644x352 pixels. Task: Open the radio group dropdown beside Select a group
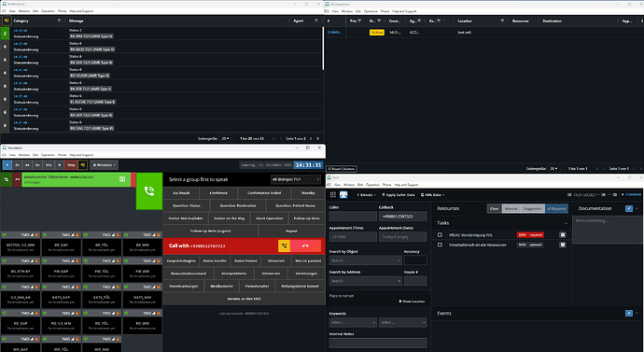point(296,179)
